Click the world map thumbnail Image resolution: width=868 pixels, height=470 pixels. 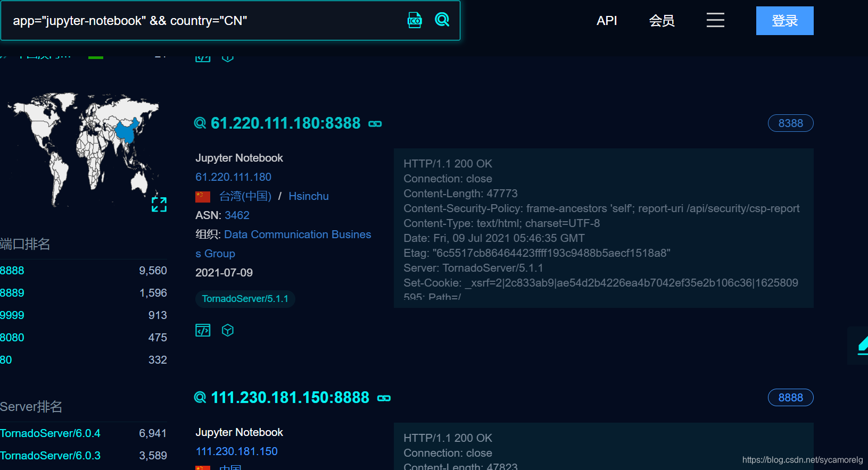tap(84, 150)
